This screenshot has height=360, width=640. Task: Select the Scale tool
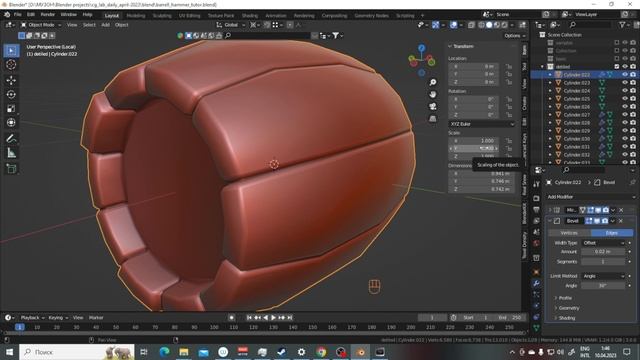click(11, 109)
